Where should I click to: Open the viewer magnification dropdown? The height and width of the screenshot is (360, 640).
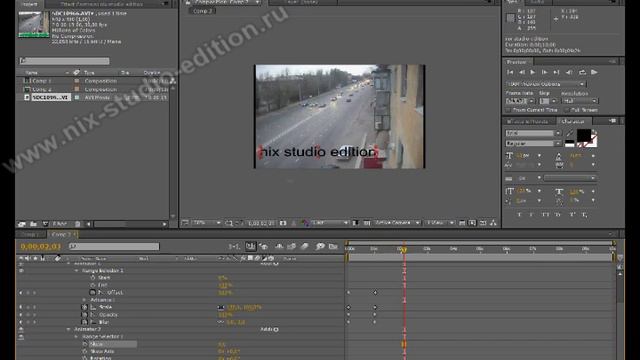[x=207, y=223]
